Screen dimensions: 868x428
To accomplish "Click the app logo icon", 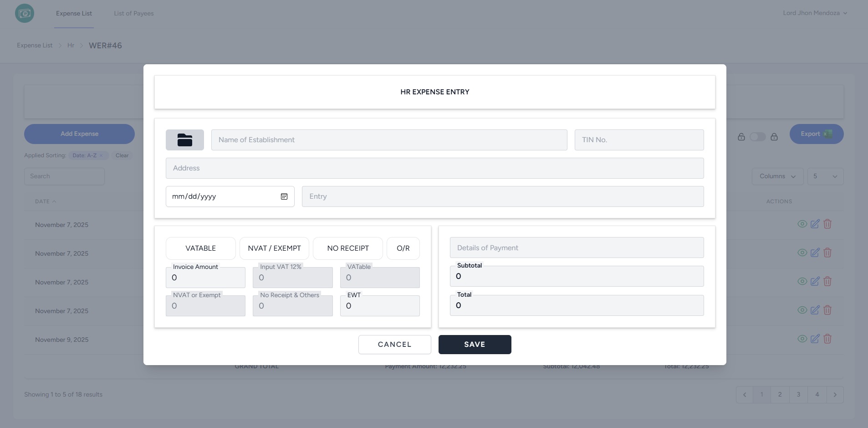I will (x=25, y=13).
